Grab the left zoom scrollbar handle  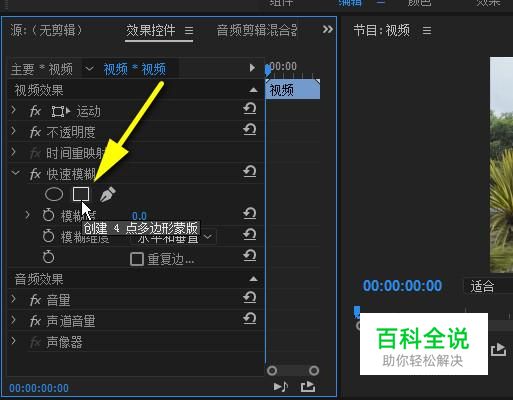[272, 370]
